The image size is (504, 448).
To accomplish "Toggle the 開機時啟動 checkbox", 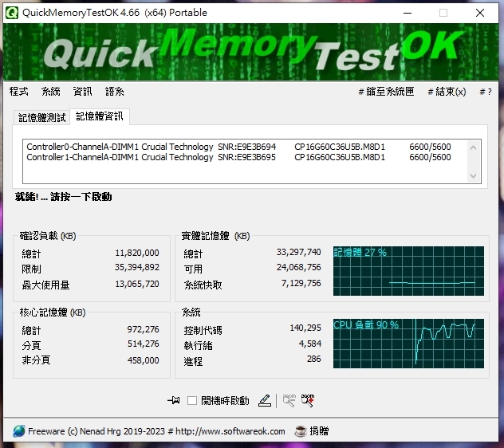I will [192, 400].
